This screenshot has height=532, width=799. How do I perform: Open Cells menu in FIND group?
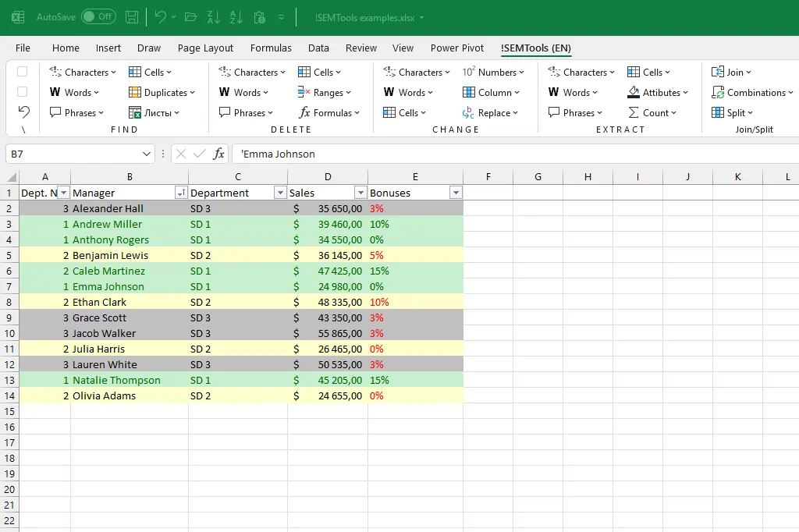pos(150,73)
